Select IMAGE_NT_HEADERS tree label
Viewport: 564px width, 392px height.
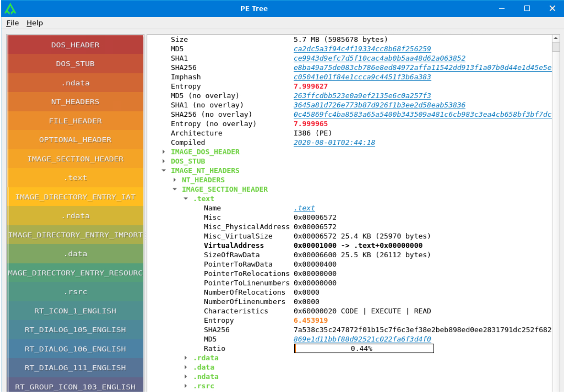tap(205, 171)
